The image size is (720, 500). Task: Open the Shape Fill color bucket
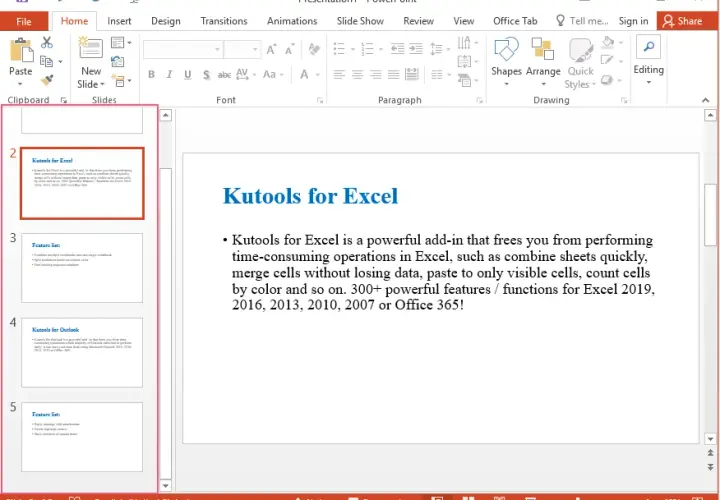pyautogui.click(x=608, y=42)
